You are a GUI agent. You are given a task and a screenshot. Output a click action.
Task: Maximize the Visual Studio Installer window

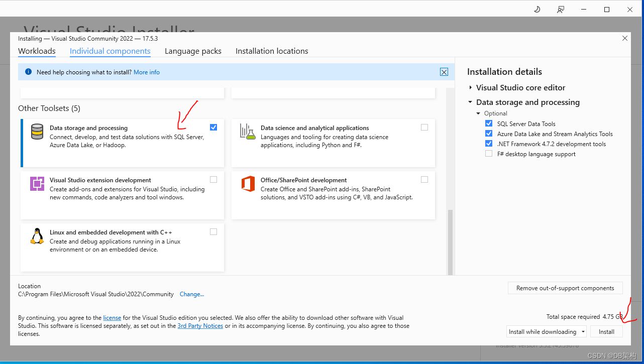pyautogui.click(x=607, y=9)
